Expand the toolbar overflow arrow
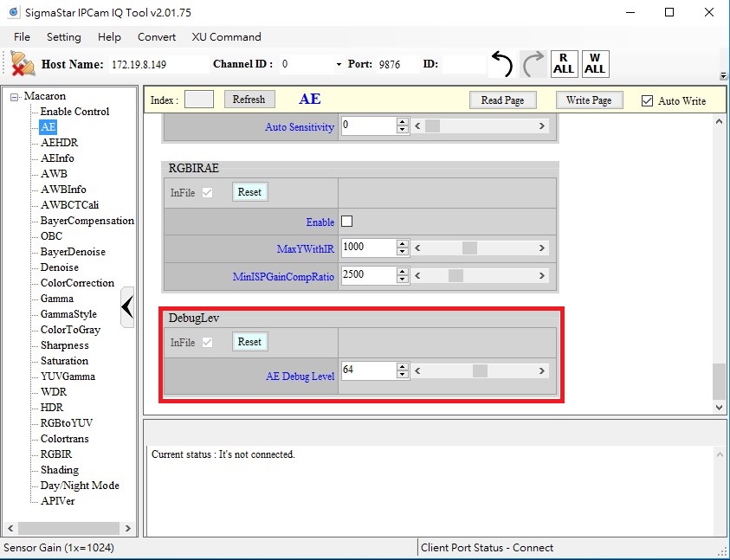 tap(723, 76)
